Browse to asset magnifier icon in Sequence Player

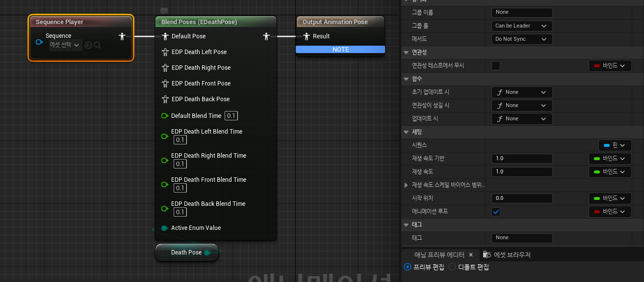coord(98,45)
